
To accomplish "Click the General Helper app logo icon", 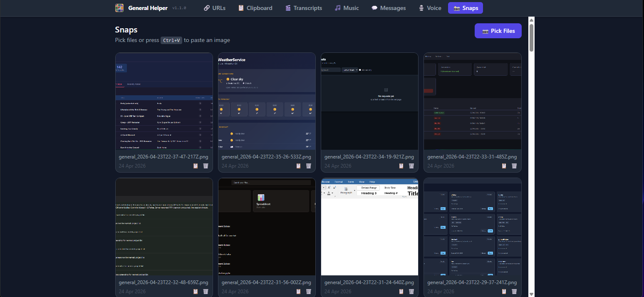I will click(x=119, y=8).
